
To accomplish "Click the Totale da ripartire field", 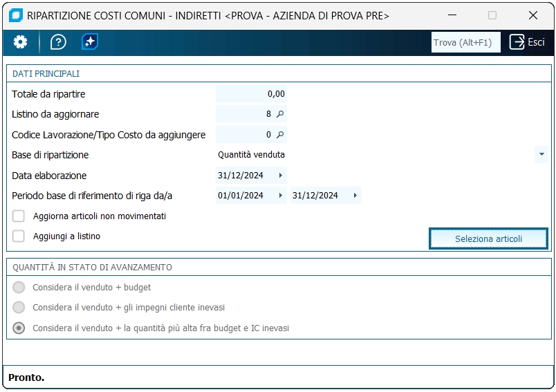I will point(251,94).
